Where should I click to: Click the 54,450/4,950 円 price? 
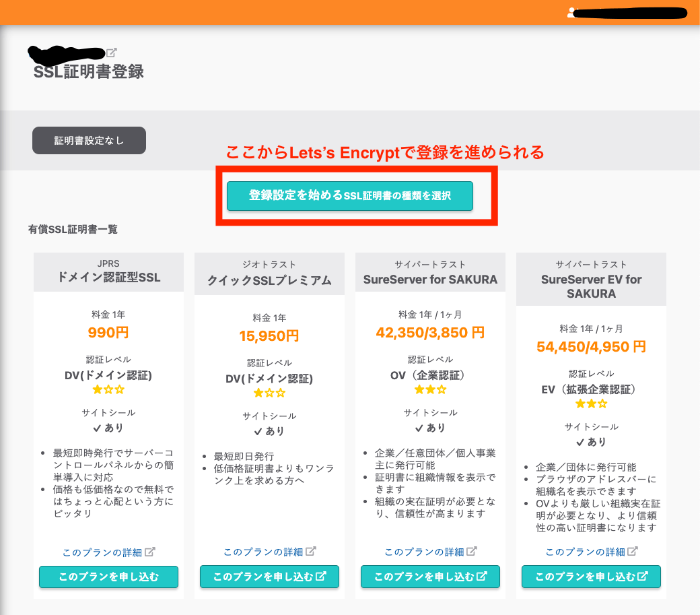click(591, 347)
